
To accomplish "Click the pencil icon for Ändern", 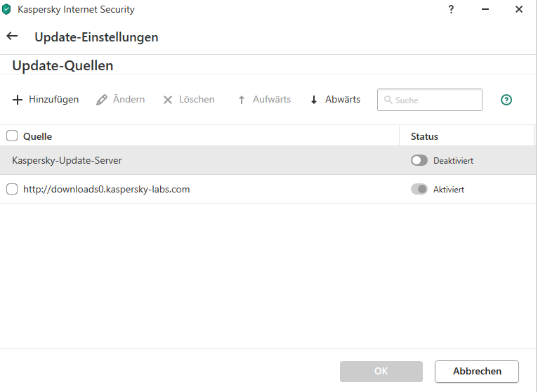I will 102,100.
